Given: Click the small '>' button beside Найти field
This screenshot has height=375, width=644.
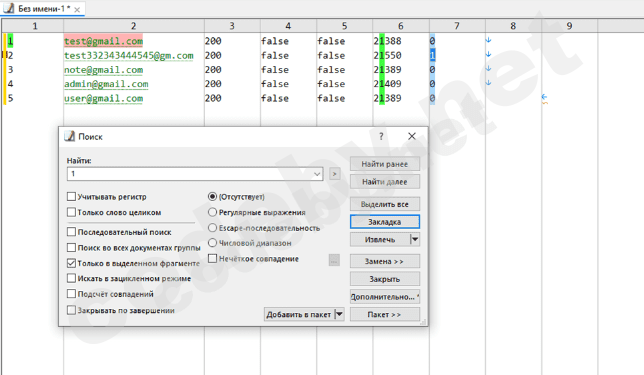Looking at the screenshot, I should coord(334,174).
